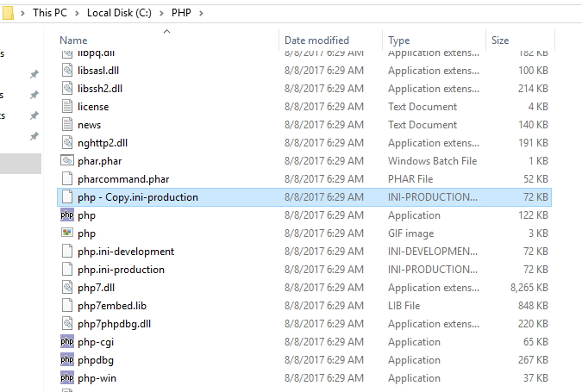Click the Windows Batch File type cell
The width and height of the screenshot is (582, 392).
tap(433, 161)
